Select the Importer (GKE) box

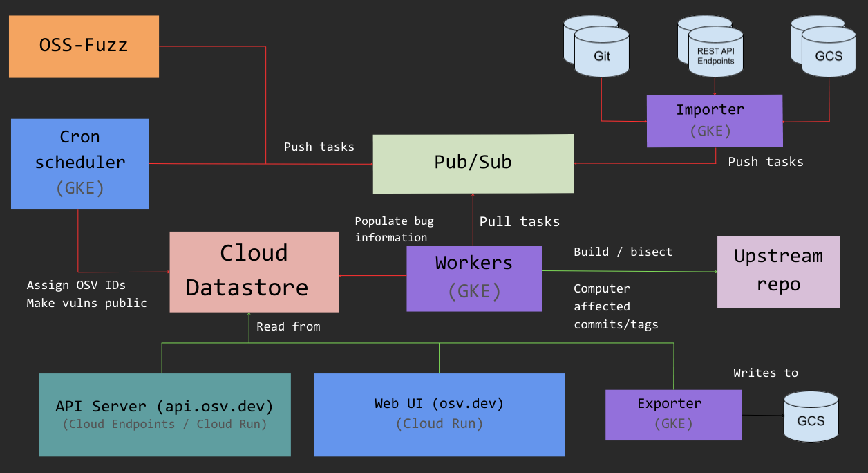(x=715, y=121)
